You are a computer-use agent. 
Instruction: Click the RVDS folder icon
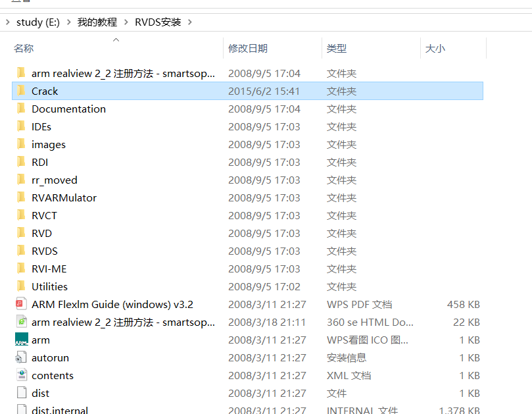pyautogui.click(x=21, y=251)
